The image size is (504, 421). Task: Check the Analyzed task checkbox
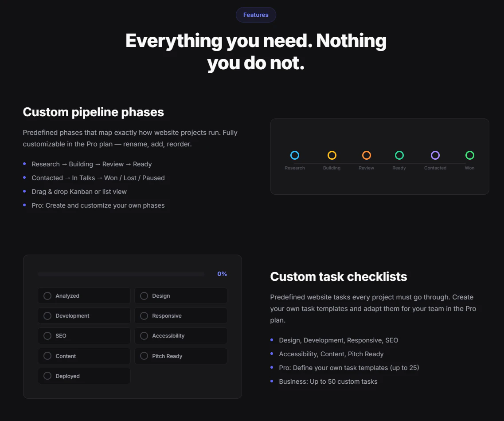[x=47, y=295]
